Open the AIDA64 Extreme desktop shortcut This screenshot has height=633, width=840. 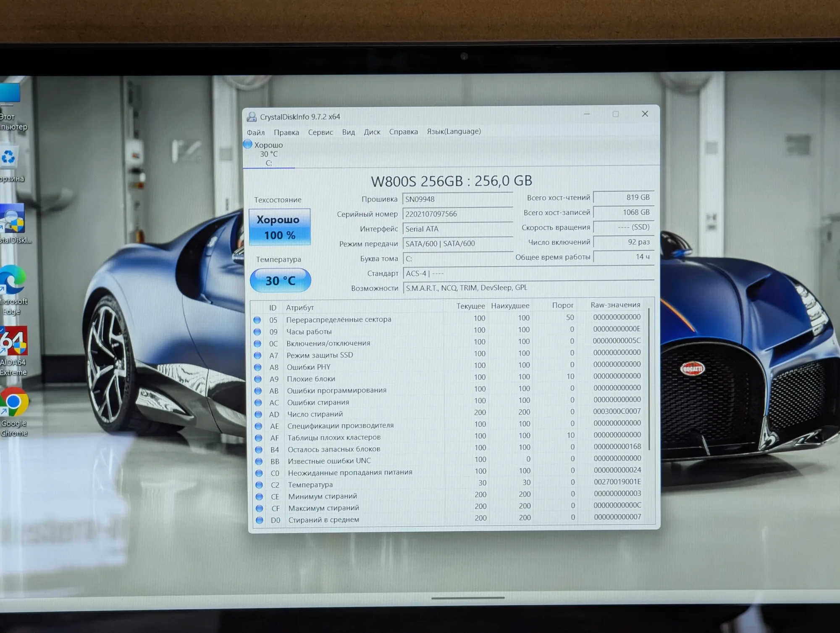click(13, 351)
